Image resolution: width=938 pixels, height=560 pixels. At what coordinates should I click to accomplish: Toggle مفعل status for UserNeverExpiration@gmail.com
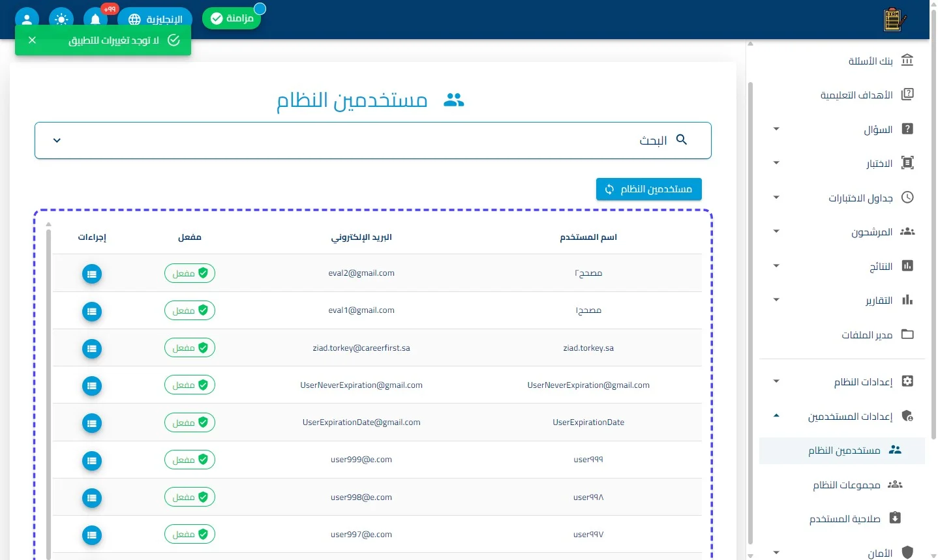(190, 385)
